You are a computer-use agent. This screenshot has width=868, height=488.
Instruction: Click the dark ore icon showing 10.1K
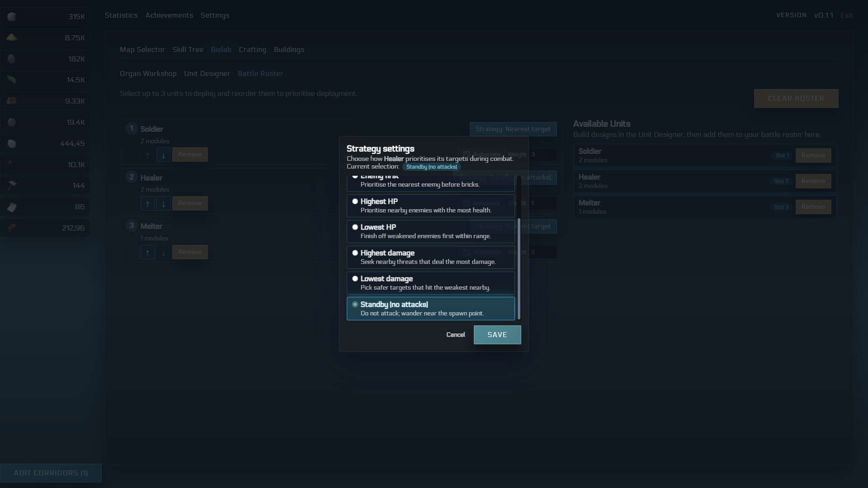(x=12, y=164)
